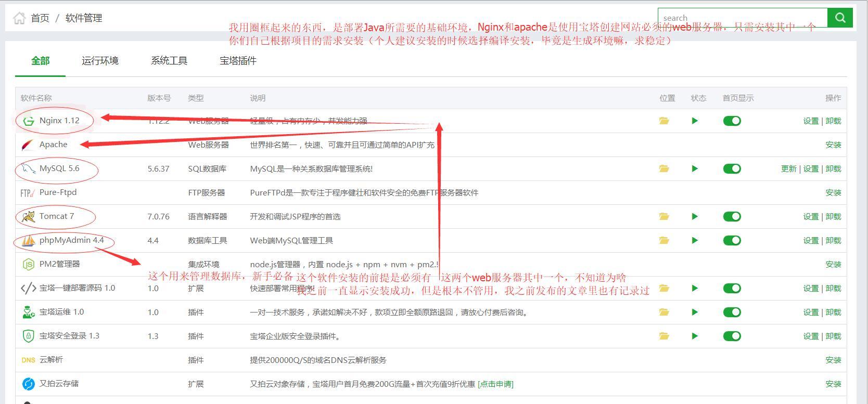This screenshot has height=404, width=868.
Task: Toggle homepage display for 宝塔一键部署源码
Action: pos(732,288)
